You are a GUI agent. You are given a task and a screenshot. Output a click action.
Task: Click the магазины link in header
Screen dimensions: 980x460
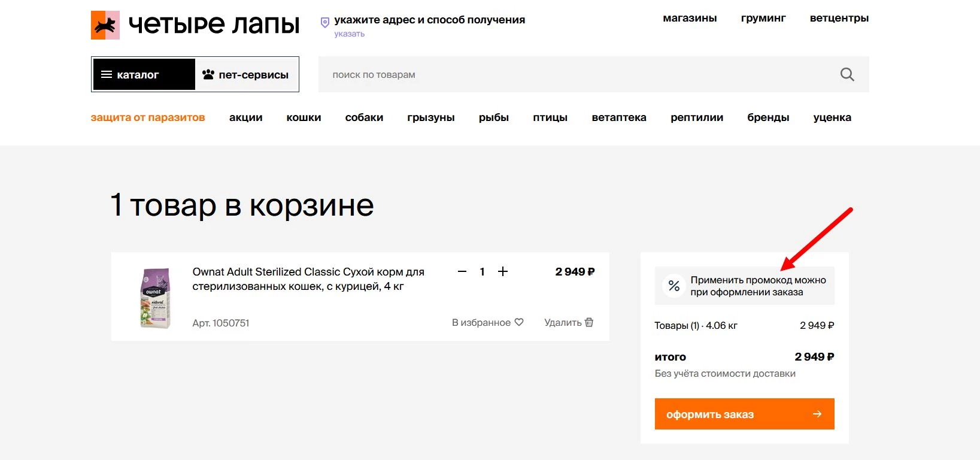coord(690,18)
